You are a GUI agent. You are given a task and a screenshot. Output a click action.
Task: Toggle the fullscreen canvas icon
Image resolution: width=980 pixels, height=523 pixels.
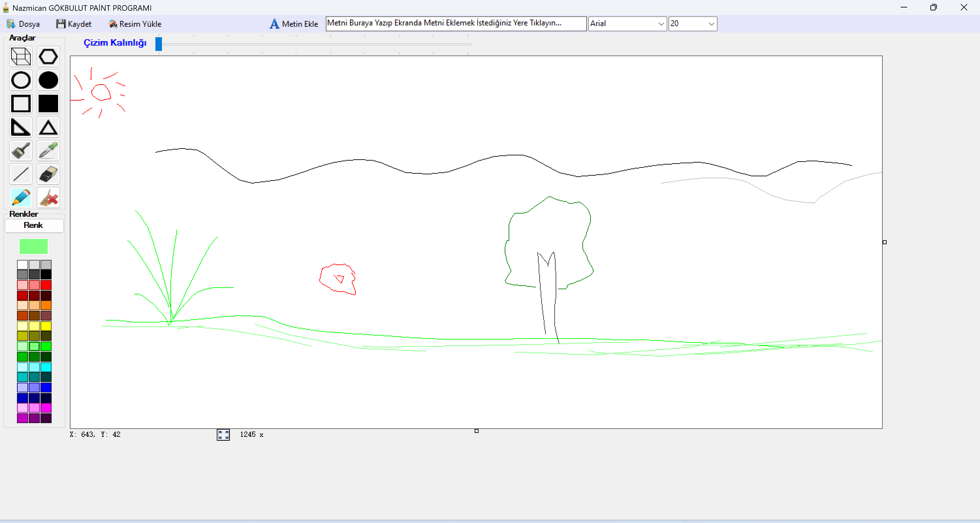pyautogui.click(x=223, y=435)
